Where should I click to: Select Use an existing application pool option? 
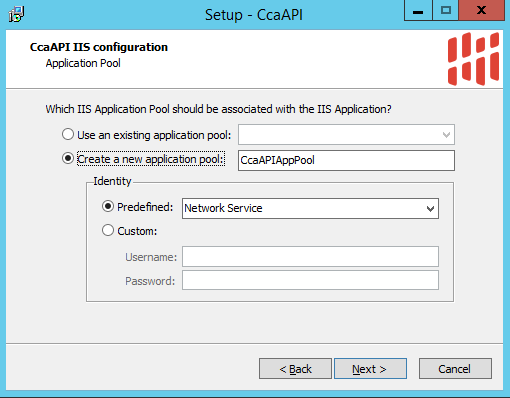tap(68, 134)
